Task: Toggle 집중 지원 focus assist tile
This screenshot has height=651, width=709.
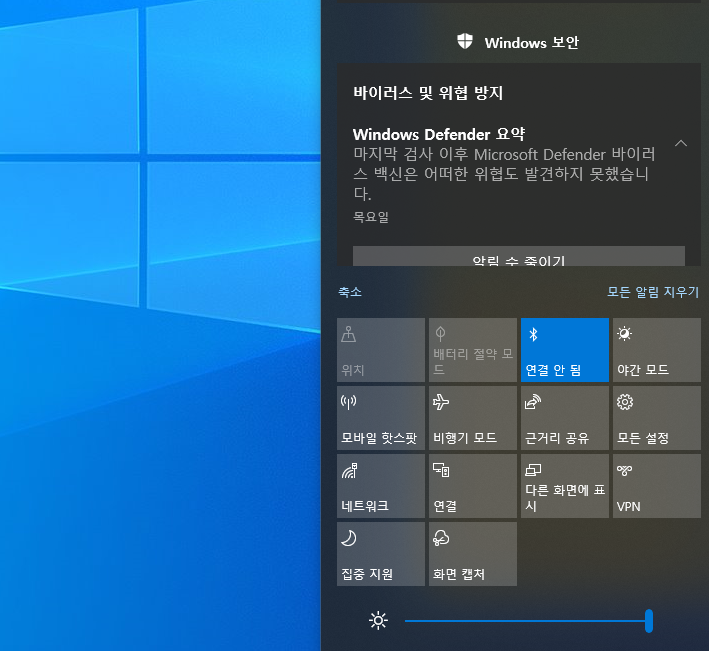Action: click(381, 554)
